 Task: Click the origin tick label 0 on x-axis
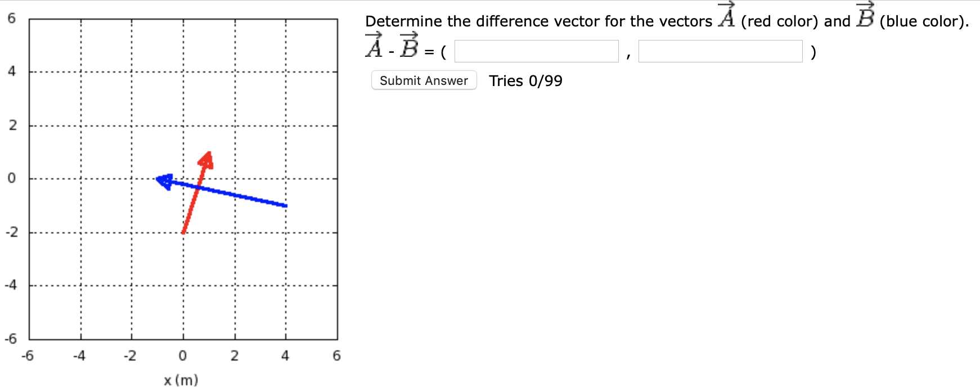click(x=182, y=355)
